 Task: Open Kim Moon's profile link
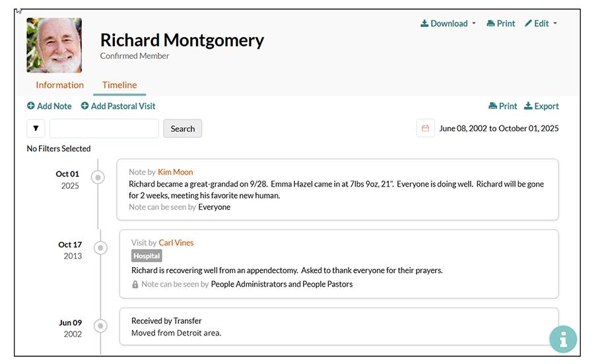(x=176, y=172)
